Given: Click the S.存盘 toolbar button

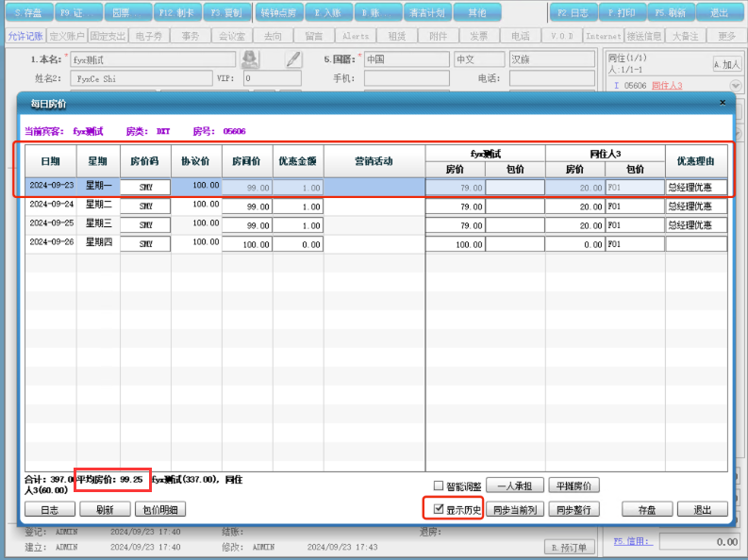Looking at the screenshot, I should tap(28, 12).
